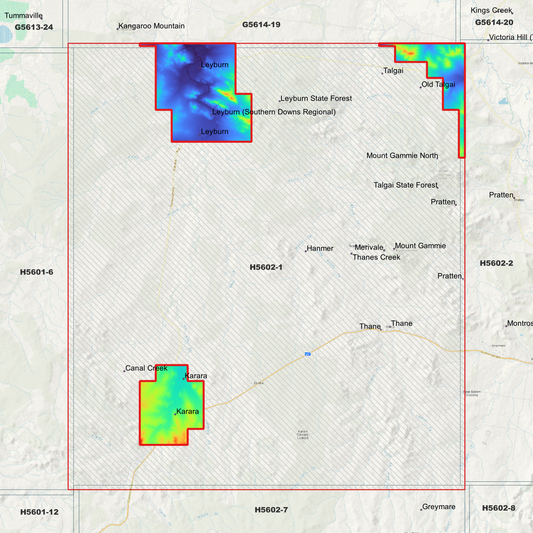Click Leyburn (Southern Downs Regional) label
Viewport: 533px width, 533px height.
click(274, 112)
